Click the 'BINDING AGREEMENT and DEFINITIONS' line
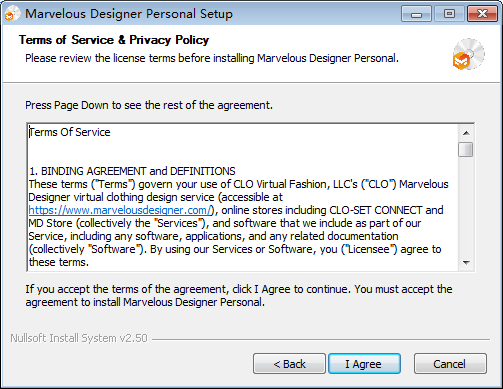Viewport: 503px width, 389px height. tap(132, 171)
